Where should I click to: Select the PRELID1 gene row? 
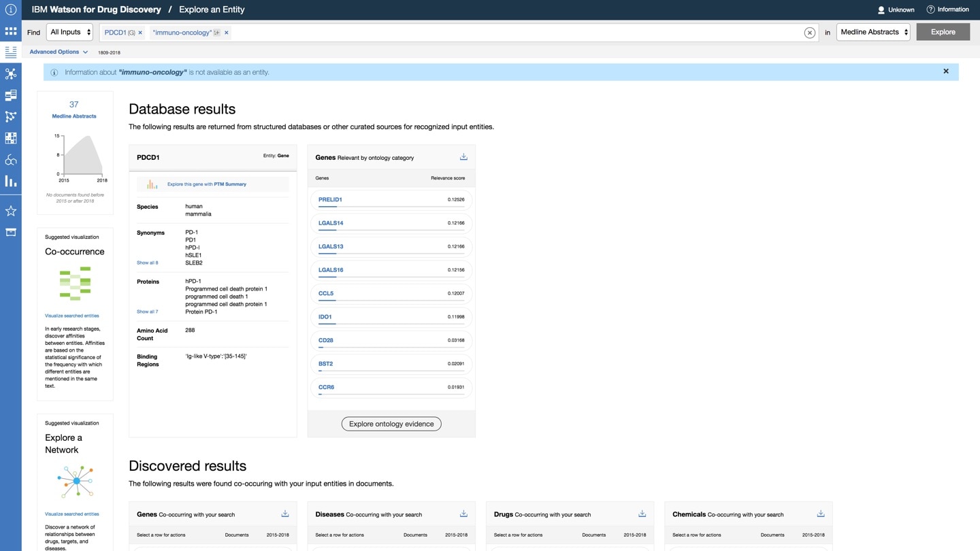point(391,200)
